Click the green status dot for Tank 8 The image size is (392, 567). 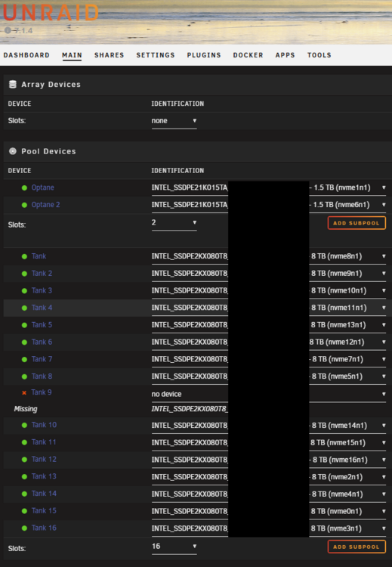(x=24, y=376)
